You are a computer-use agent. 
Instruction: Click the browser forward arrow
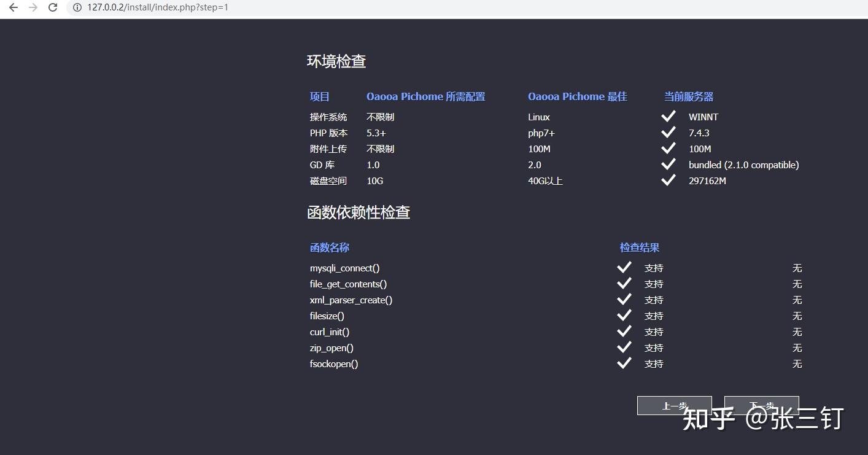(32, 8)
